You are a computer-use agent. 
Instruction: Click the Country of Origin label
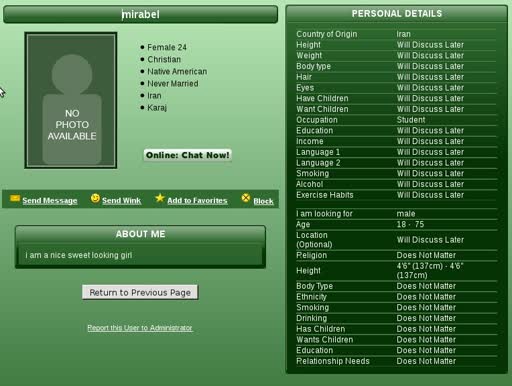pyautogui.click(x=327, y=34)
